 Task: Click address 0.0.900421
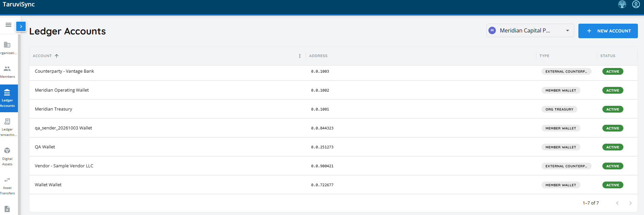(322, 166)
